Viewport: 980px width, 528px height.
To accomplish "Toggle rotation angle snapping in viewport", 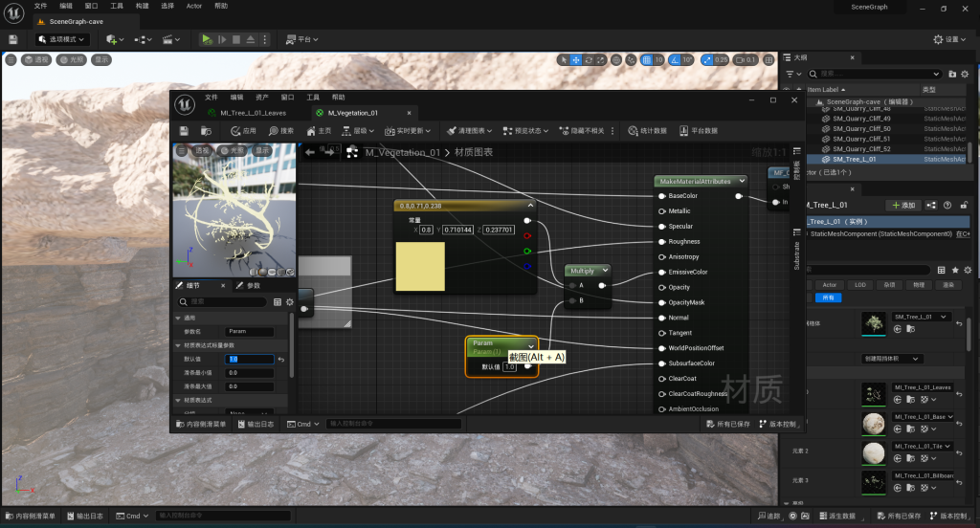I will pyautogui.click(x=675, y=60).
